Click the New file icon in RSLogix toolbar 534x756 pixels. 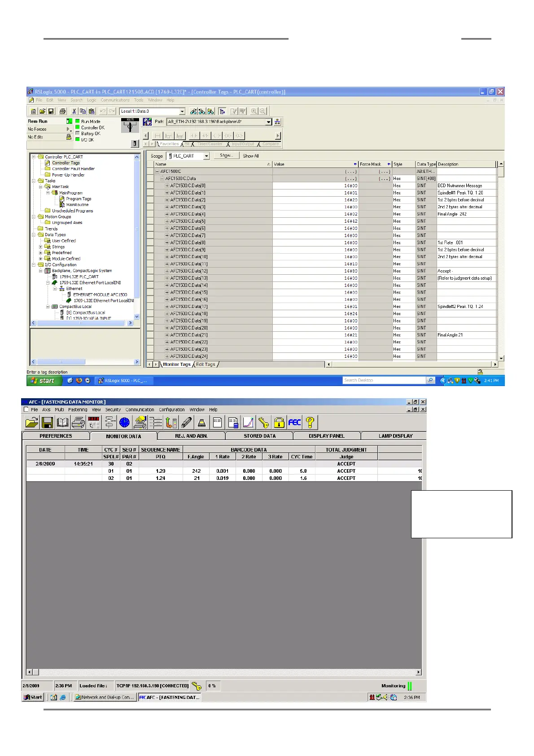pyautogui.click(x=34, y=111)
